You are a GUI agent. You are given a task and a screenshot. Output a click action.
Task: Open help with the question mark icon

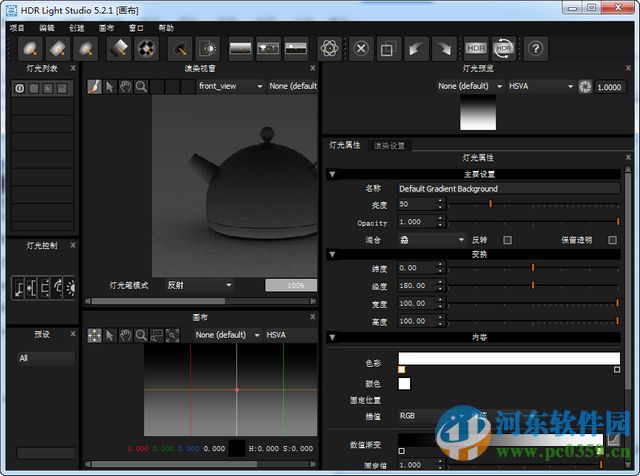pyautogui.click(x=536, y=49)
